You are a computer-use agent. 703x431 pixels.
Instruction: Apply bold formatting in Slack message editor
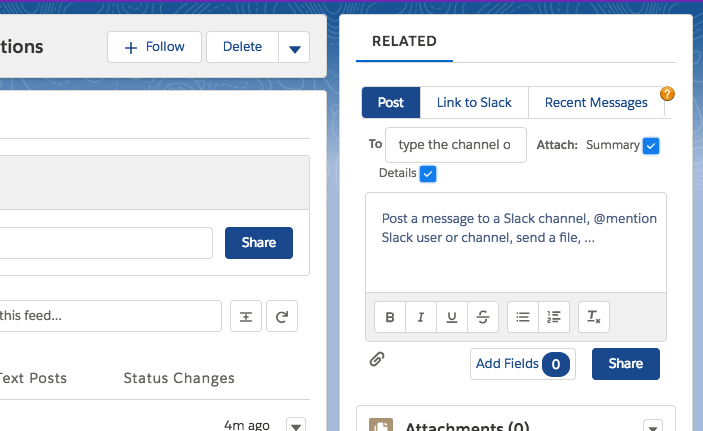[390, 317]
